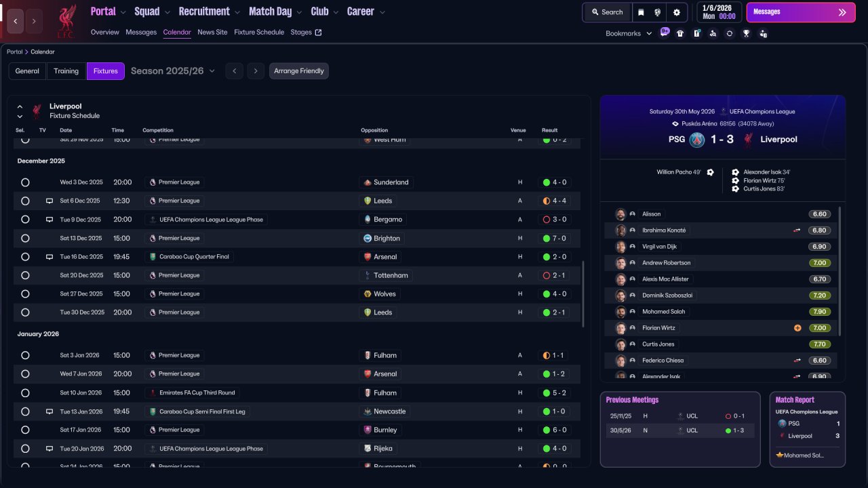The image size is (868, 488).
Task: Click Mohamed Salah's 7.90 rating badge
Action: 819,312
